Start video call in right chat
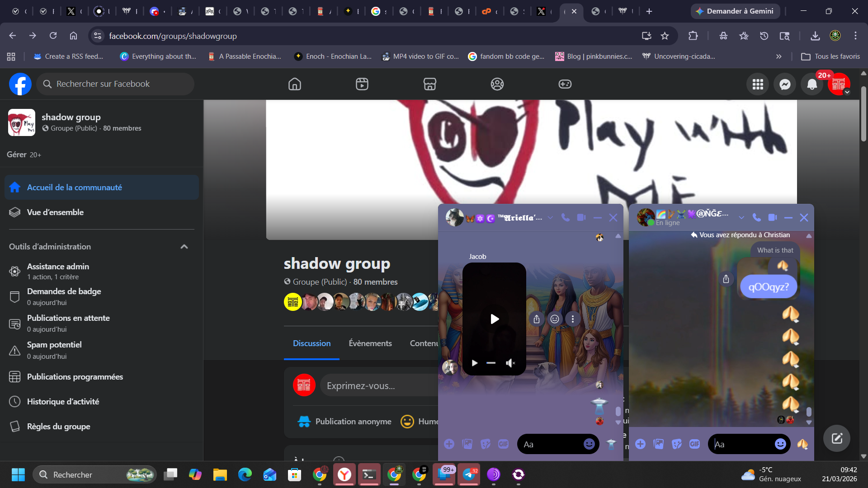Screen dimensions: 868x488 [x=773, y=218]
